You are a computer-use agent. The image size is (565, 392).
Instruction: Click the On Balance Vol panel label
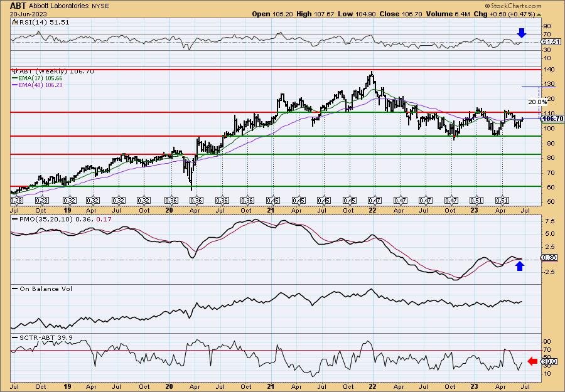45,289
